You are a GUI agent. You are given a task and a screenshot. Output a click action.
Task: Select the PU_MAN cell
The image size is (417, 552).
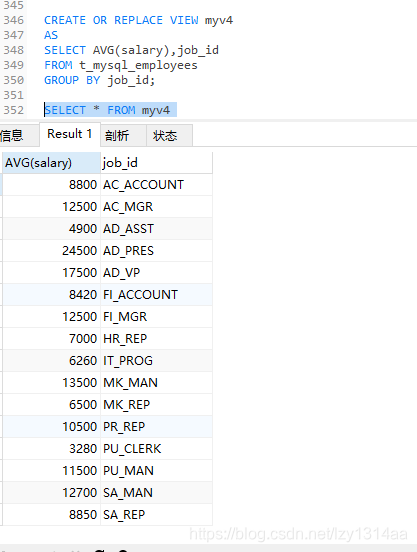point(156,471)
